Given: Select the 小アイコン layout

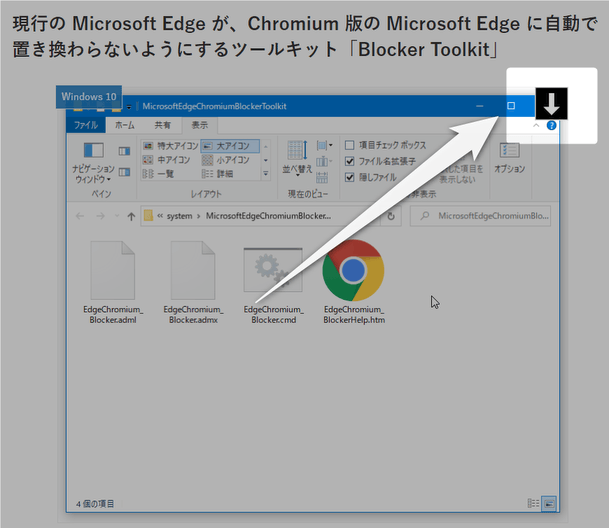Looking at the screenshot, I should (226, 160).
